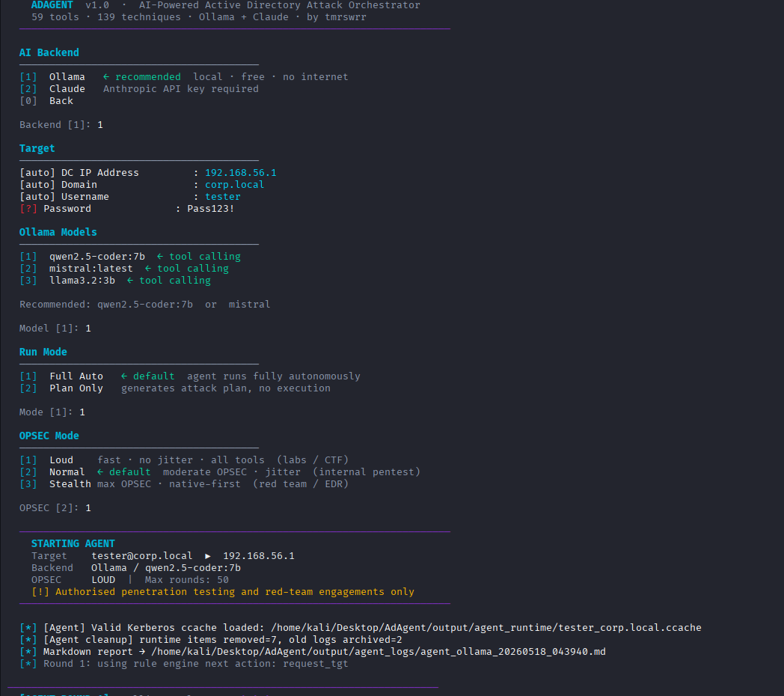Viewport: 784px width, 696px height.
Task: Click the Markdown report file path
Action: 378,652
